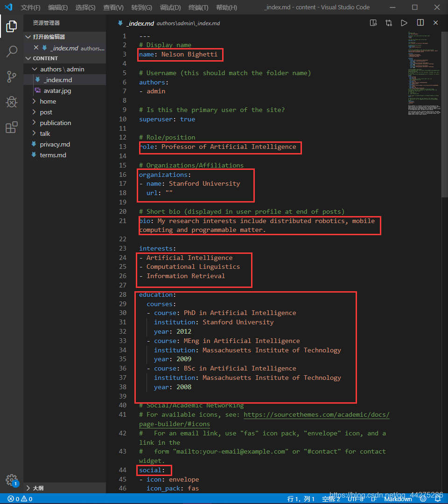Open the 选择(S) menu

coord(85,7)
